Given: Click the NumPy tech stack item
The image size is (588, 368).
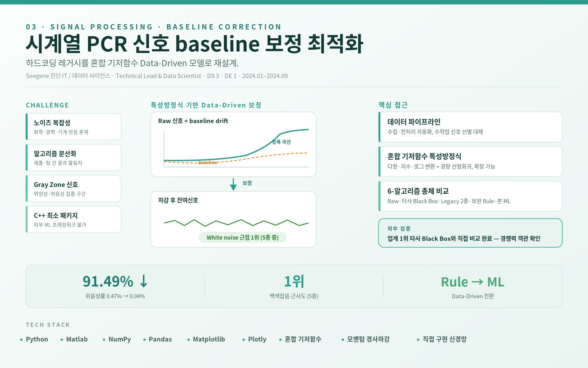Looking at the screenshot, I should (120, 339).
